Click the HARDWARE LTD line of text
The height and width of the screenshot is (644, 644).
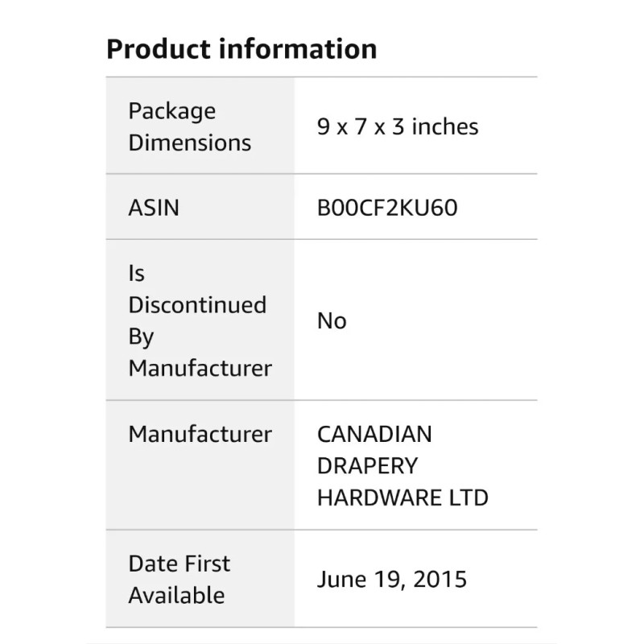402,497
